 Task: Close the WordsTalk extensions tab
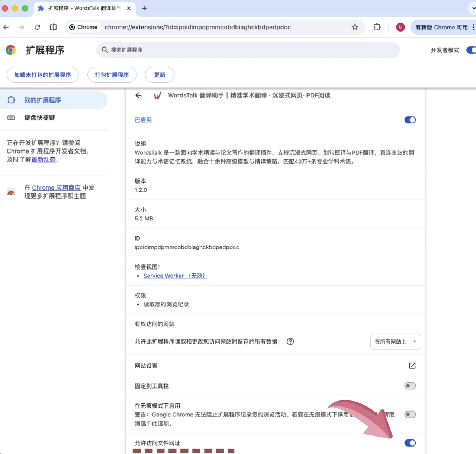coord(129,8)
